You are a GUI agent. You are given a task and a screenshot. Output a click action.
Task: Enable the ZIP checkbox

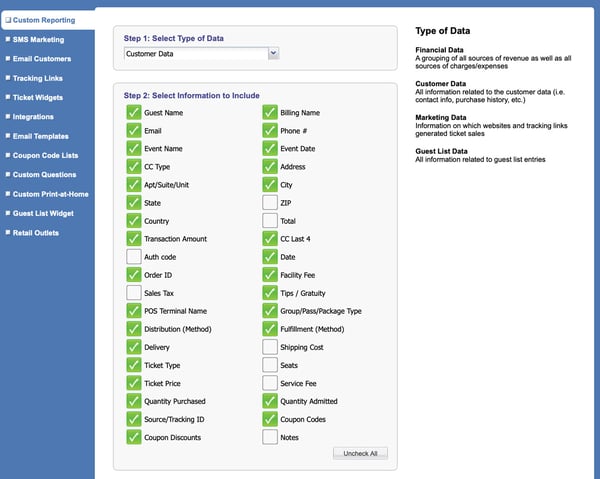point(270,203)
